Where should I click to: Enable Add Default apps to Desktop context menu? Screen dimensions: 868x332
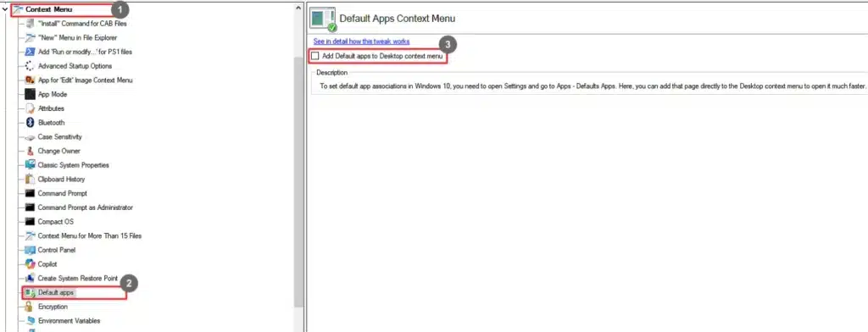tap(315, 56)
